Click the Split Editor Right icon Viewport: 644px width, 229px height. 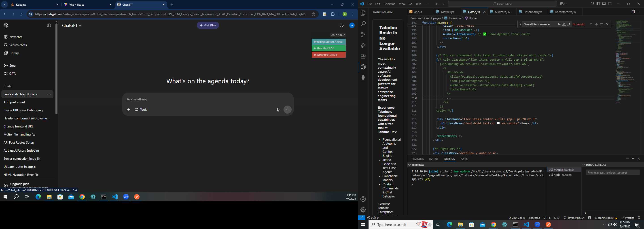coord(633,12)
